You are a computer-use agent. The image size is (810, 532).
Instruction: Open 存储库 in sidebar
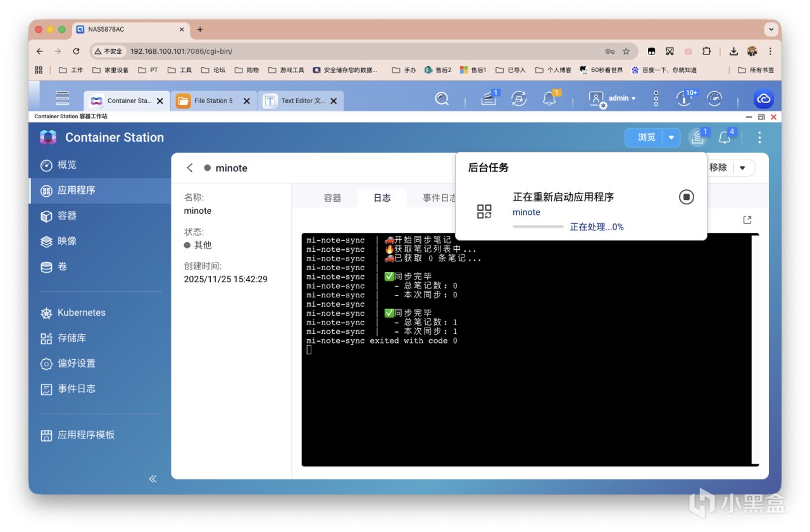[100, 338]
